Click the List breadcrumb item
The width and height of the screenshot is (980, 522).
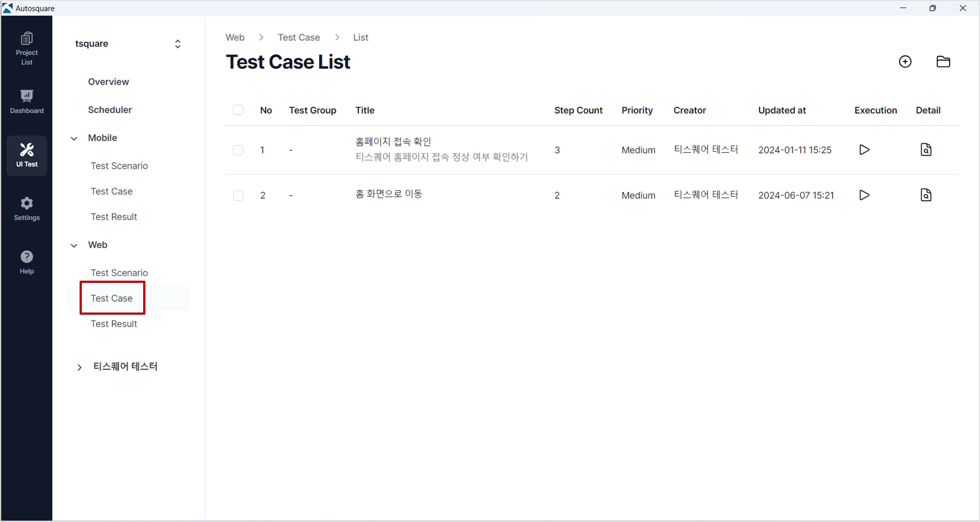coord(360,37)
